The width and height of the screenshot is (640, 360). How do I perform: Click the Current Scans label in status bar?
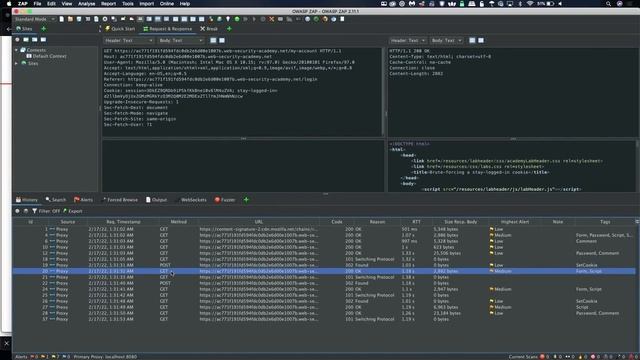pos(523,357)
